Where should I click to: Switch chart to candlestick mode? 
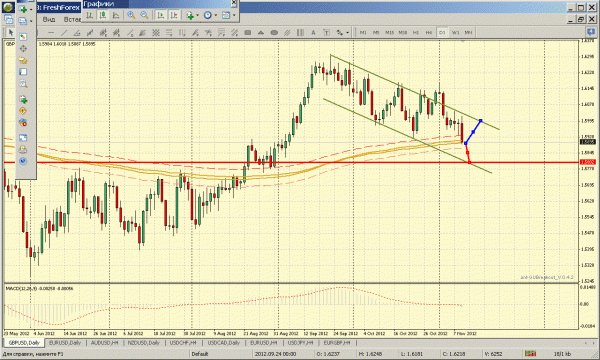pyautogui.click(x=103, y=15)
